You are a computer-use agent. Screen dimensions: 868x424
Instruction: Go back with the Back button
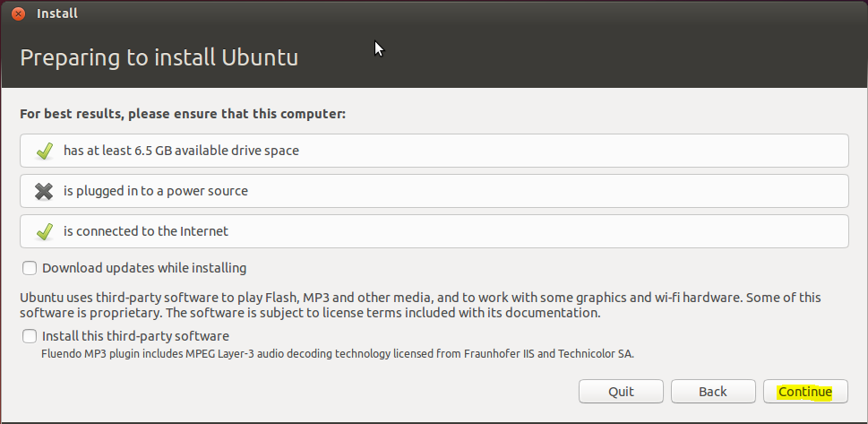click(713, 392)
